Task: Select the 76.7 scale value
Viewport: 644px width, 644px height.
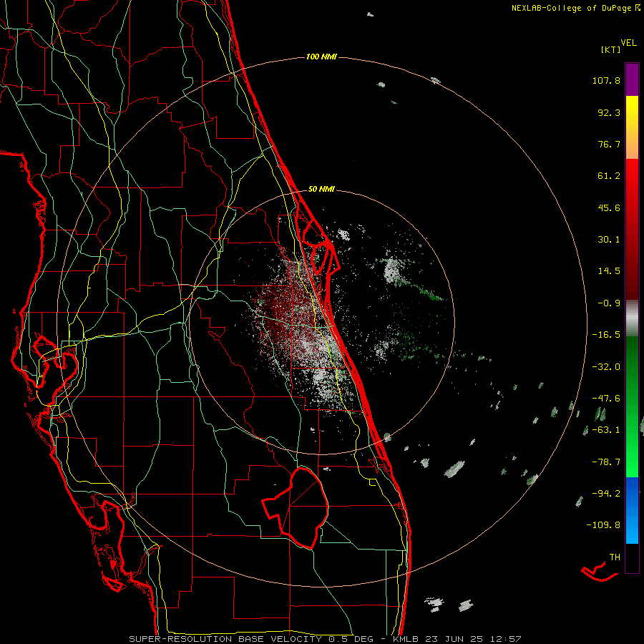Action: coord(609,144)
